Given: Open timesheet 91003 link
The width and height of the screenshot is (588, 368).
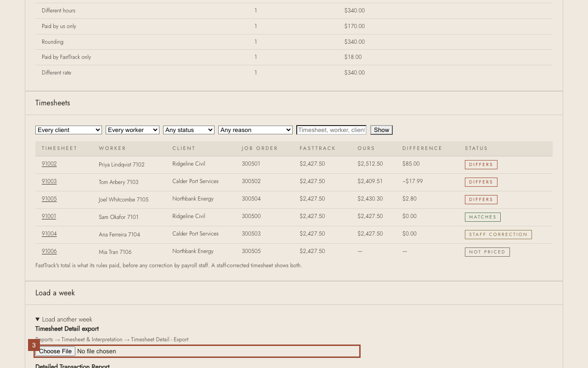Looking at the screenshot, I should pyautogui.click(x=49, y=181).
